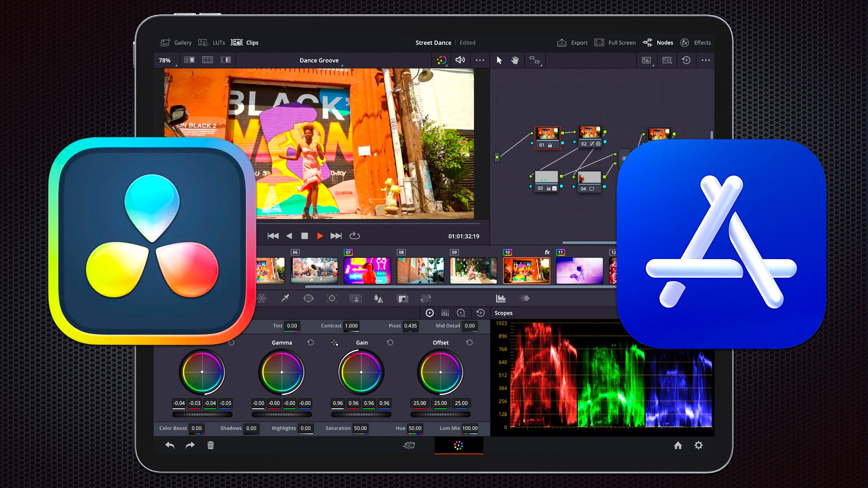
Task: Open the Effects panel
Action: pyautogui.click(x=695, y=42)
